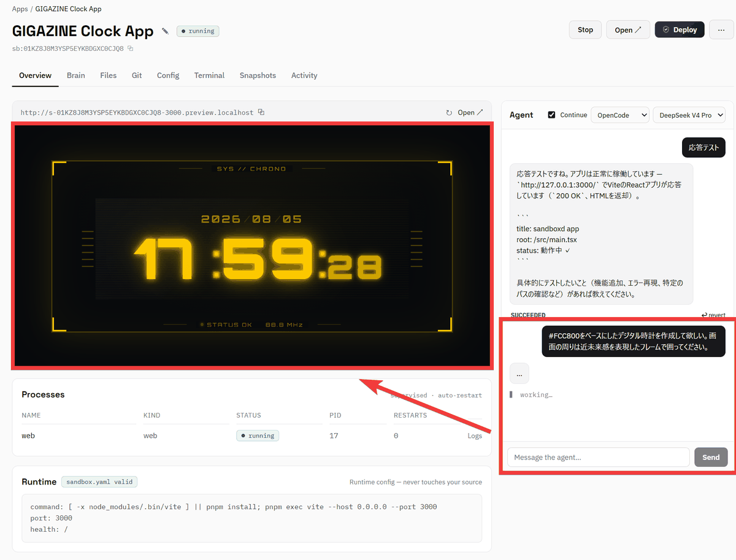Image resolution: width=736 pixels, height=560 pixels.
Task: Click the 応答テスト user message bubble
Action: (703, 147)
